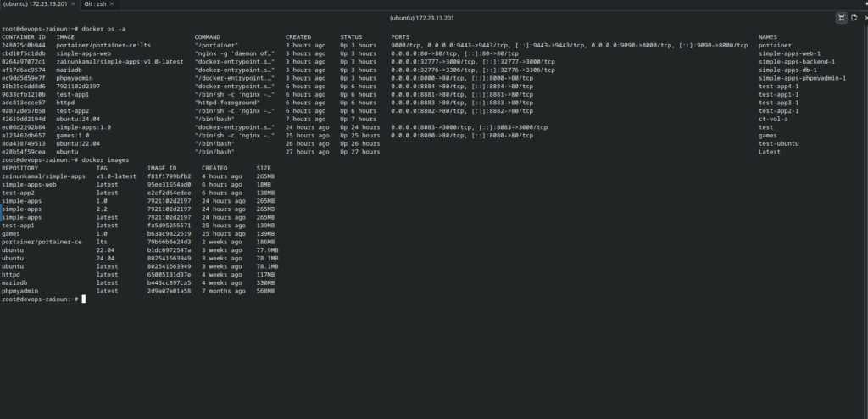Select the (ubuntu) 172.23.13.201 tab
The width and height of the screenshot is (868, 419).
(x=34, y=5)
